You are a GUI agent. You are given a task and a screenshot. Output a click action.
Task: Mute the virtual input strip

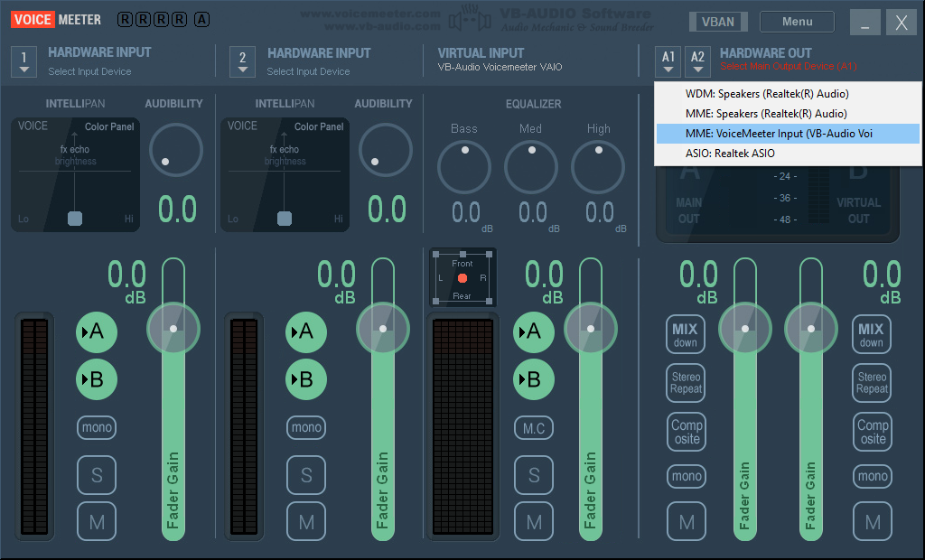pyautogui.click(x=534, y=522)
